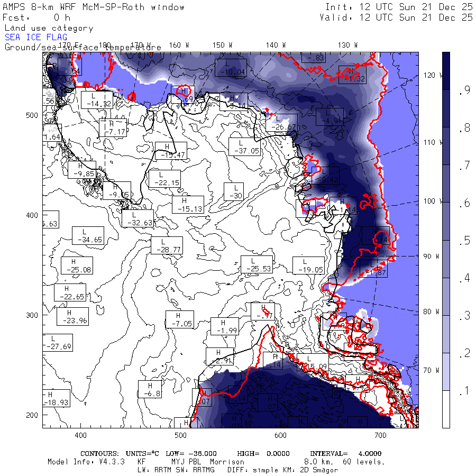The height and width of the screenshot is (476, 476).
Task: Click the '150 W' longitude label
Action: pyautogui.click(x=223, y=45)
